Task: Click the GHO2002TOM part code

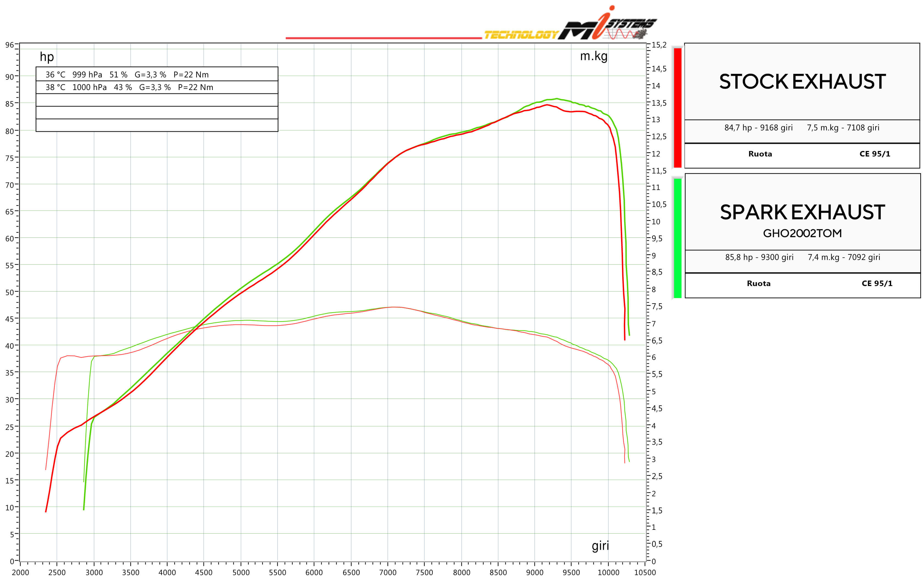Action: click(x=802, y=233)
